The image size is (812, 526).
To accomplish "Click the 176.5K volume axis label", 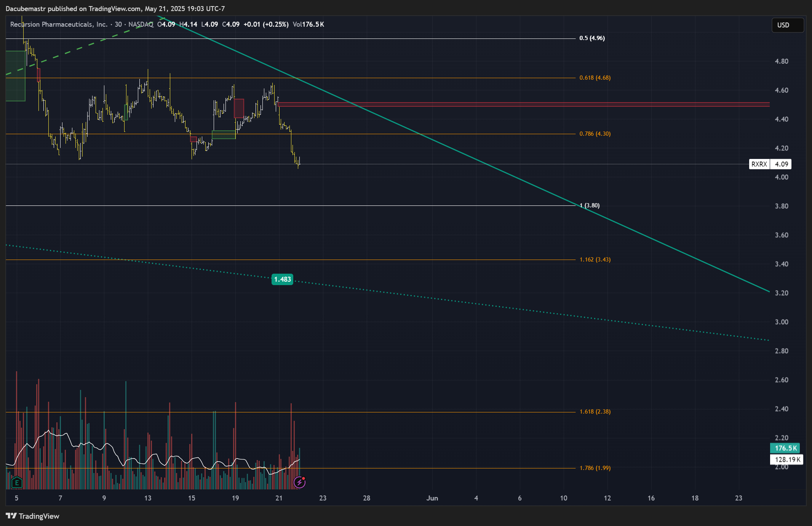I will (785, 448).
